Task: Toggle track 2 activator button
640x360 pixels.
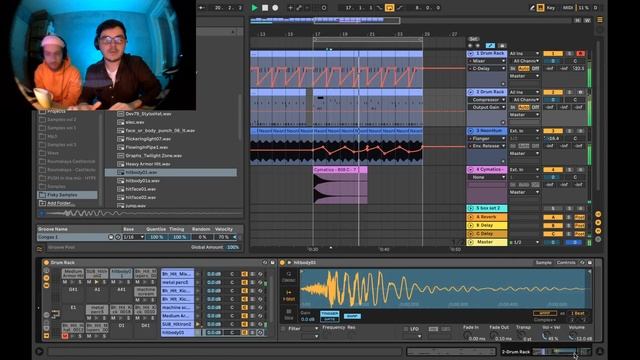Action: [x=553, y=92]
